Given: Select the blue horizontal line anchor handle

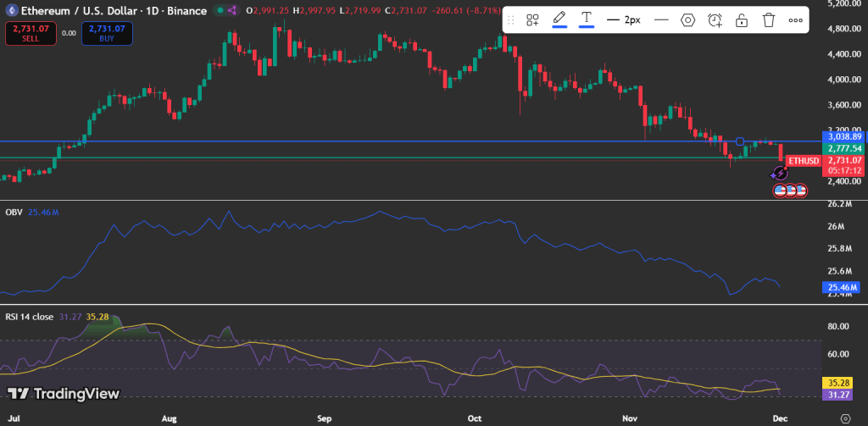Looking at the screenshot, I should click(x=740, y=141).
